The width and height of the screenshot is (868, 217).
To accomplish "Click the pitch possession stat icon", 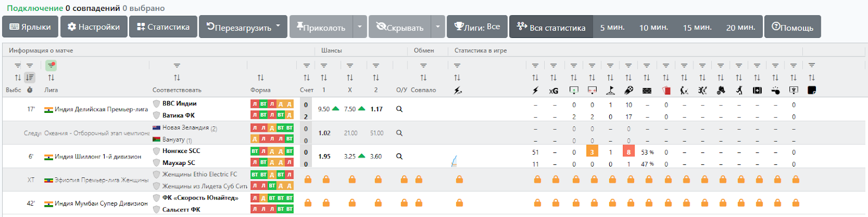I will click(647, 91).
